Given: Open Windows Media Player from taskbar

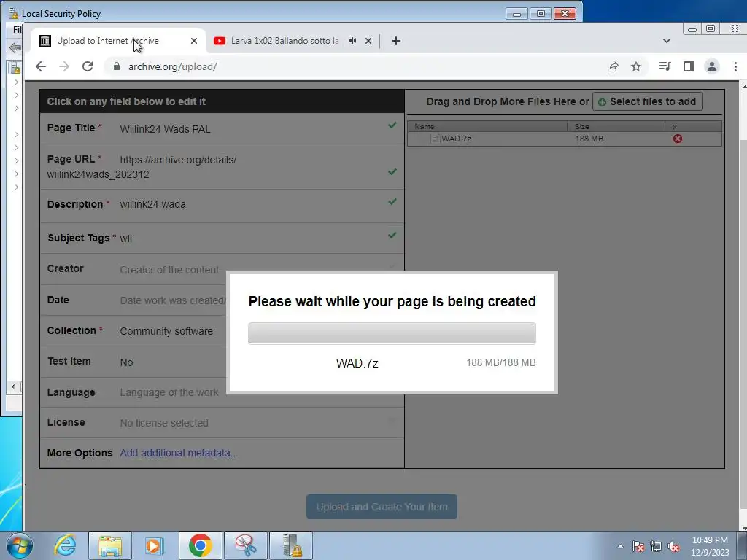Looking at the screenshot, I should coord(155,545).
